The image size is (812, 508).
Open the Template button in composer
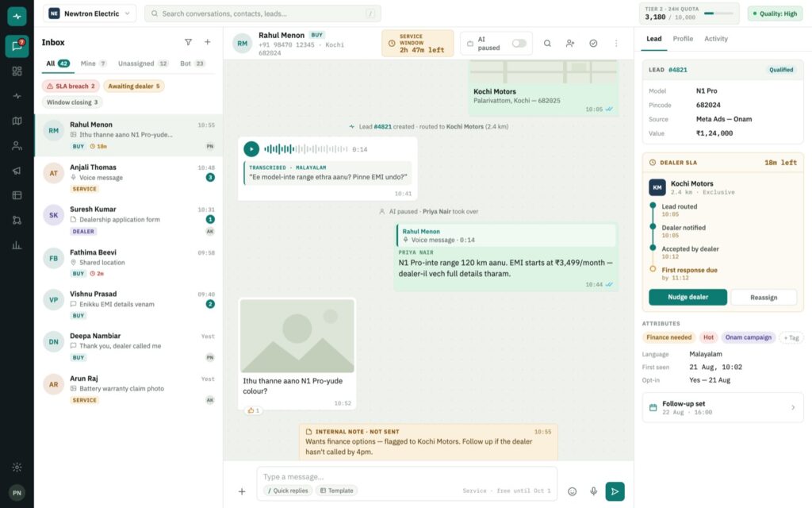pyautogui.click(x=336, y=491)
